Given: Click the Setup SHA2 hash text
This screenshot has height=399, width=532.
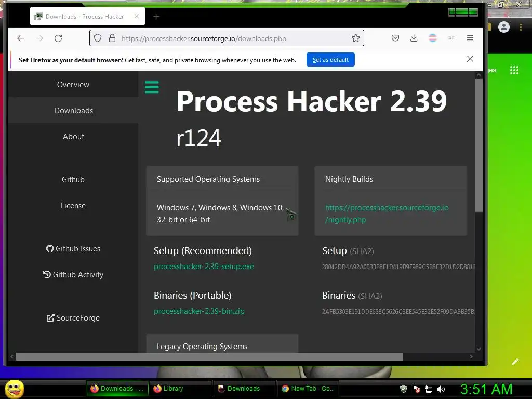Looking at the screenshot, I should 398,267.
